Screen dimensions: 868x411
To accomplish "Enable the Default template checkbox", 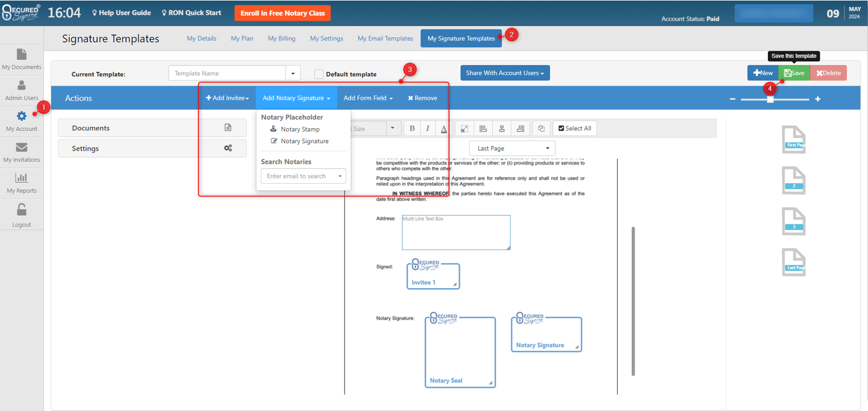I will (x=319, y=74).
